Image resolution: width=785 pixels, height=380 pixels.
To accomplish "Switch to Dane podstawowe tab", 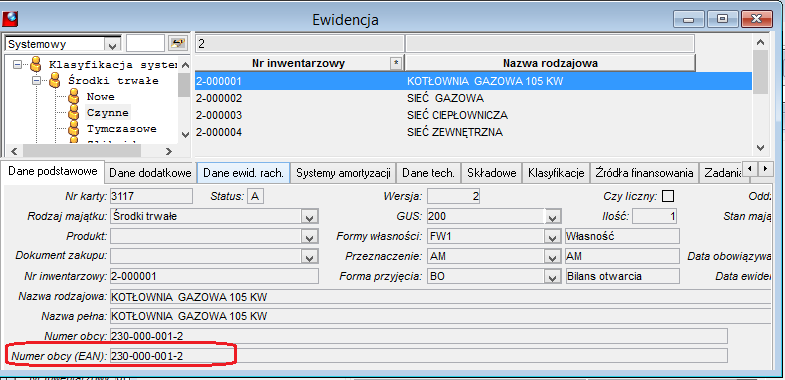I will coord(53,172).
